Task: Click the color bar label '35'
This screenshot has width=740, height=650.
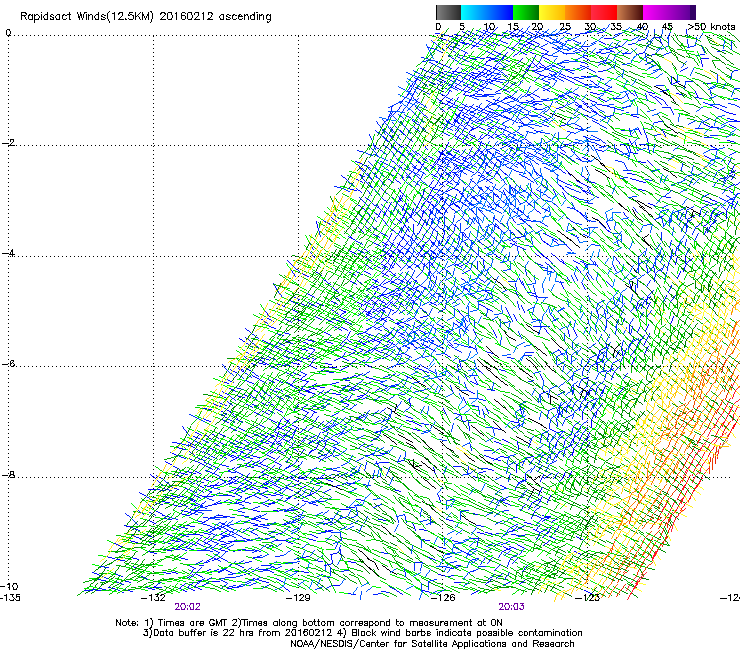Action: pos(616,27)
